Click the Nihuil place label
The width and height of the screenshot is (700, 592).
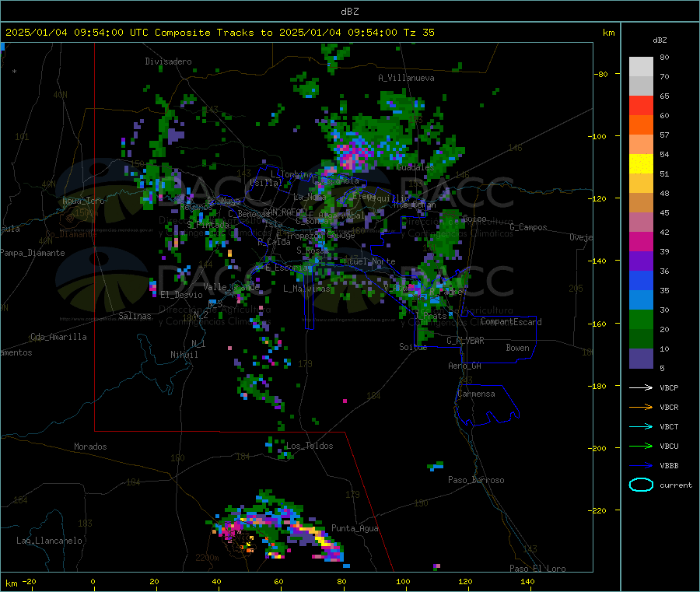coord(184,355)
